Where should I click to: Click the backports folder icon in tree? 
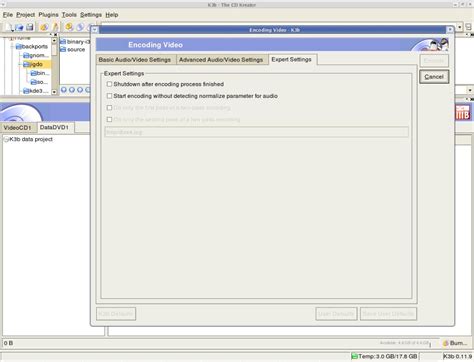click(x=19, y=46)
